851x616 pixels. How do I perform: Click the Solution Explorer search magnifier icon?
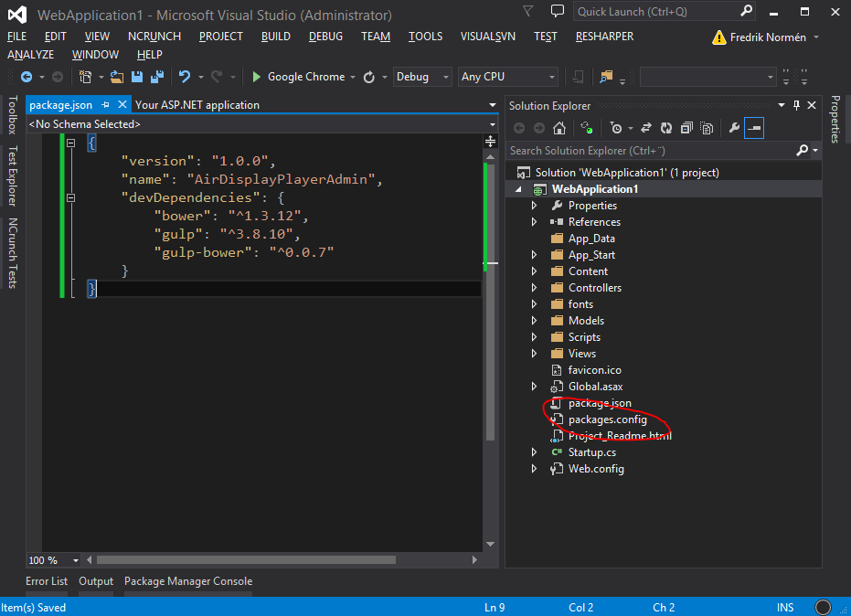pyautogui.click(x=803, y=150)
